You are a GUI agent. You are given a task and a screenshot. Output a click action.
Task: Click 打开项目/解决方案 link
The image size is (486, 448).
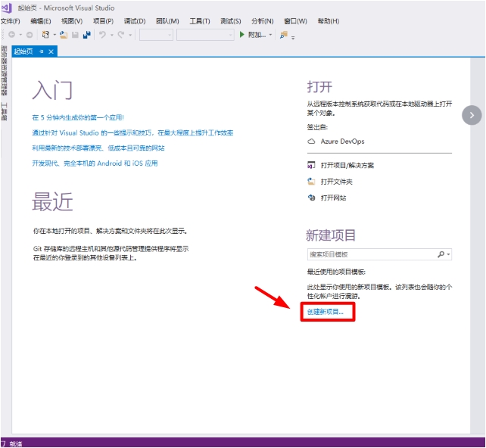point(347,165)
